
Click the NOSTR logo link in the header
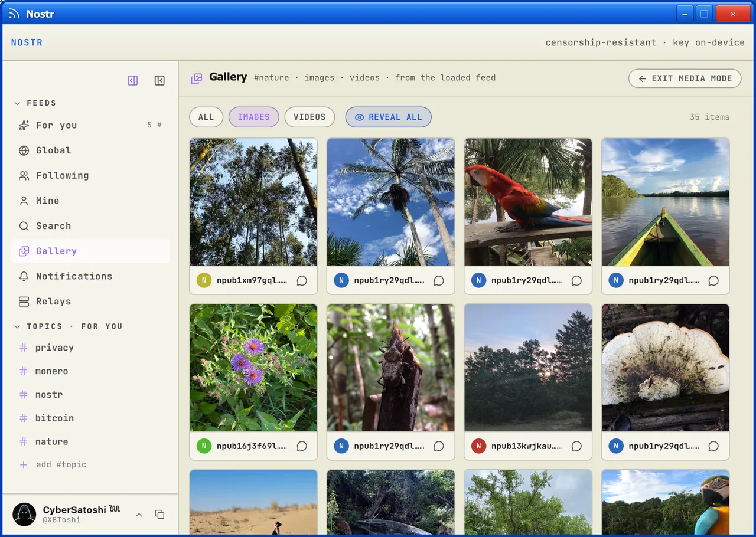coord(27,42)
